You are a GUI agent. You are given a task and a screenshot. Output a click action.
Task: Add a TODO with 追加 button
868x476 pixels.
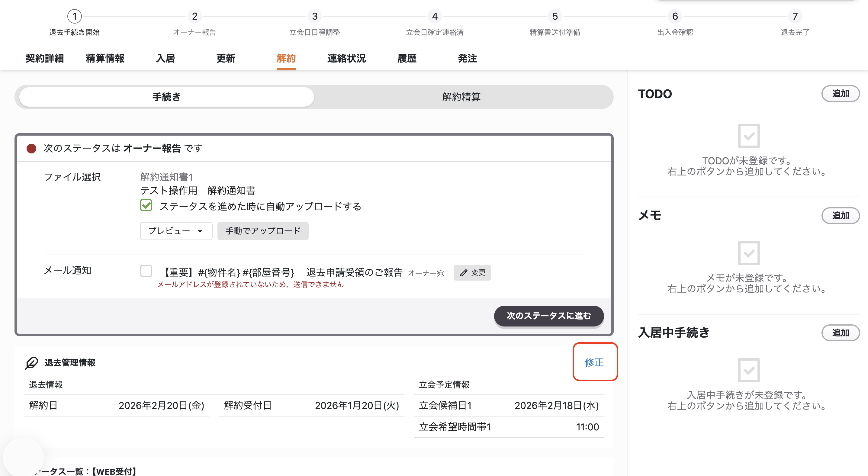[841, 94]
